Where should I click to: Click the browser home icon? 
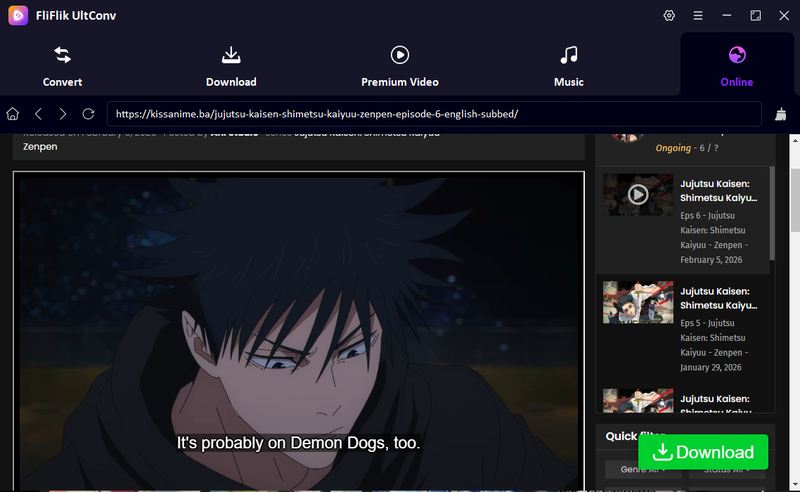[13, 114]
